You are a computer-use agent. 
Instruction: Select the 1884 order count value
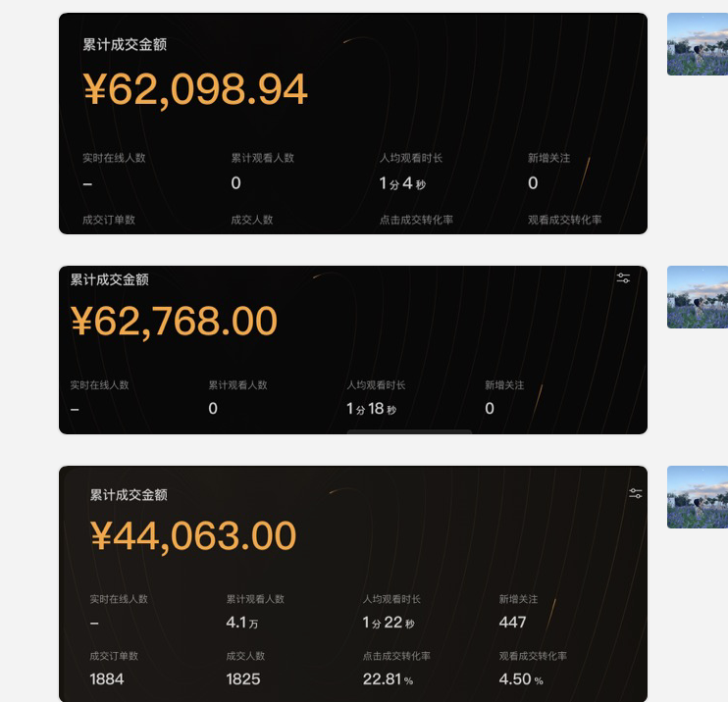click(x=107, y=678)
